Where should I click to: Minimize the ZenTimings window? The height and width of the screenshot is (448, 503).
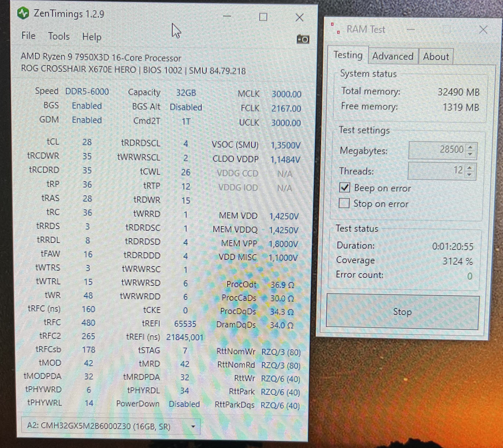click(227, 16)
